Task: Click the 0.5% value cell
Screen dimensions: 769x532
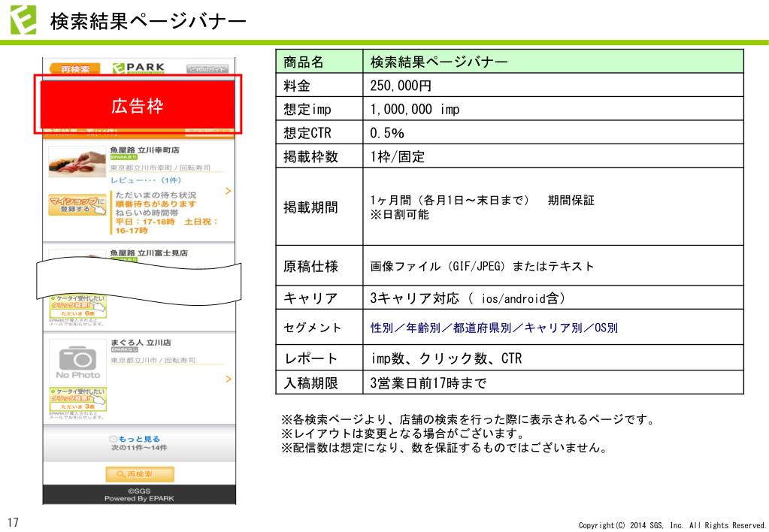Action: pos(553,132)
